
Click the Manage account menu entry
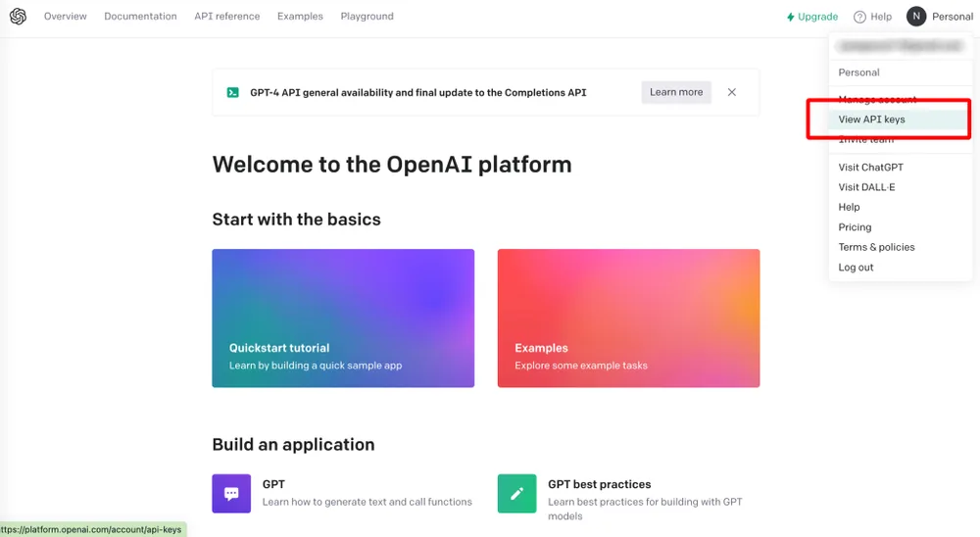coord(877,99)
